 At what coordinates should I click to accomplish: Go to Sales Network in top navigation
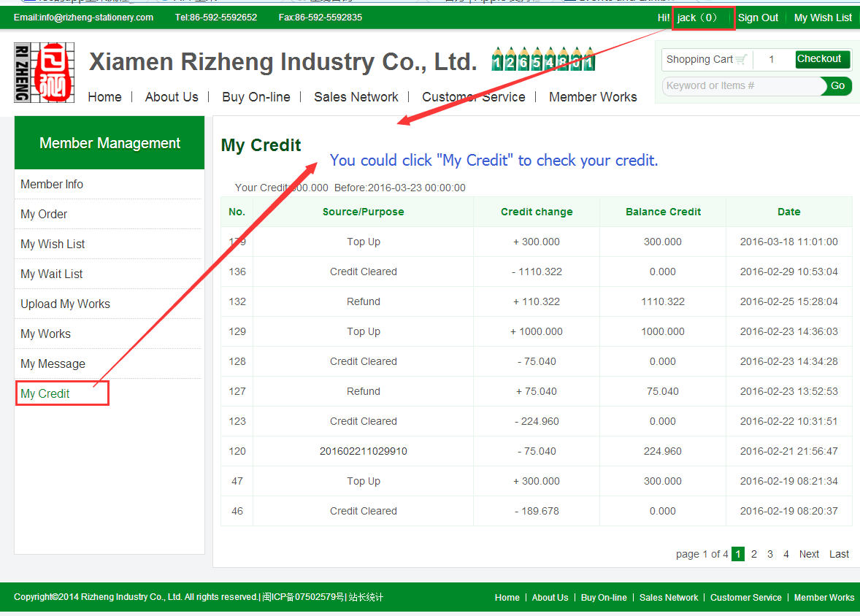click(x=356, y=97)
